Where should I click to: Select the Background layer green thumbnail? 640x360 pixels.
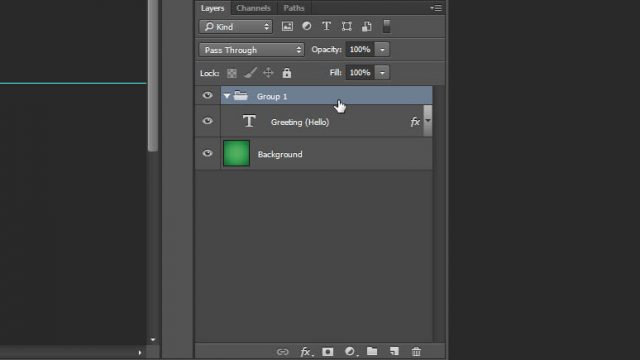coord(236,153)
